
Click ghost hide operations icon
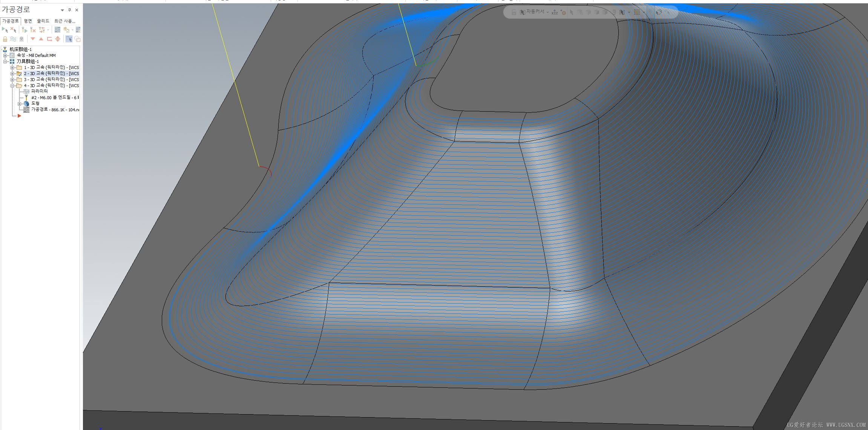pos(21,39)
